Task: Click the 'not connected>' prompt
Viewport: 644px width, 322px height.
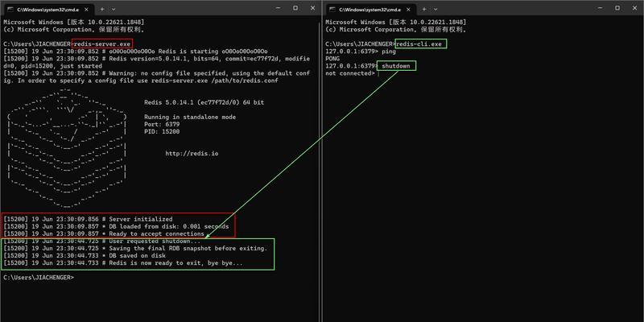Action: 350,73
